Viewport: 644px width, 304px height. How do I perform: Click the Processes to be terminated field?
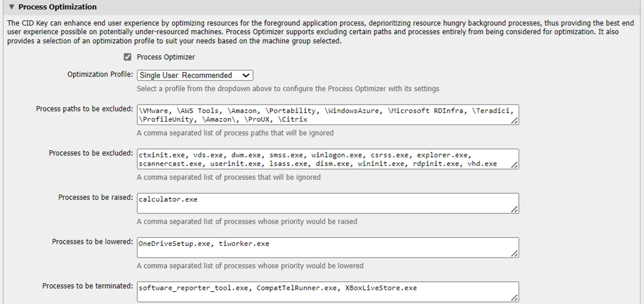[328, 292]
